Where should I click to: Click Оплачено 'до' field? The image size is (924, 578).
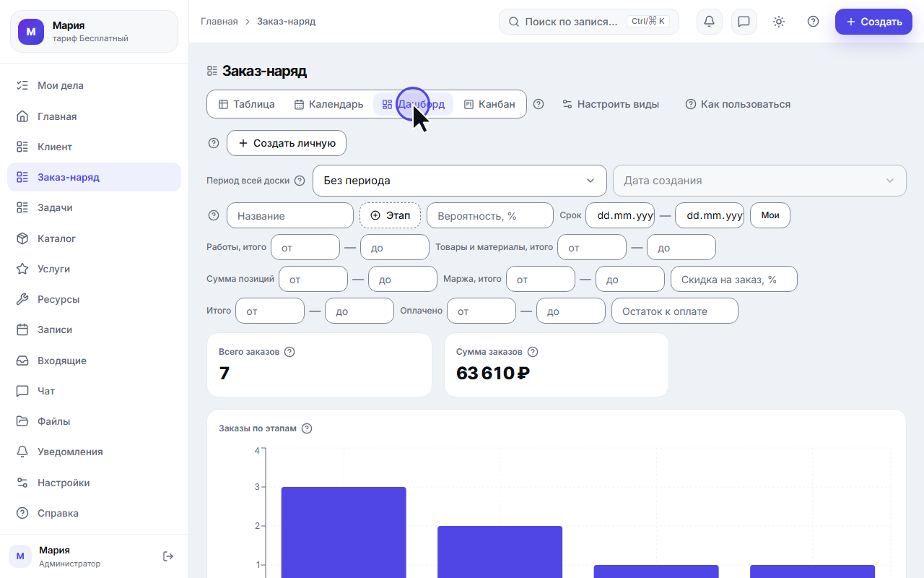click(571, 311)
